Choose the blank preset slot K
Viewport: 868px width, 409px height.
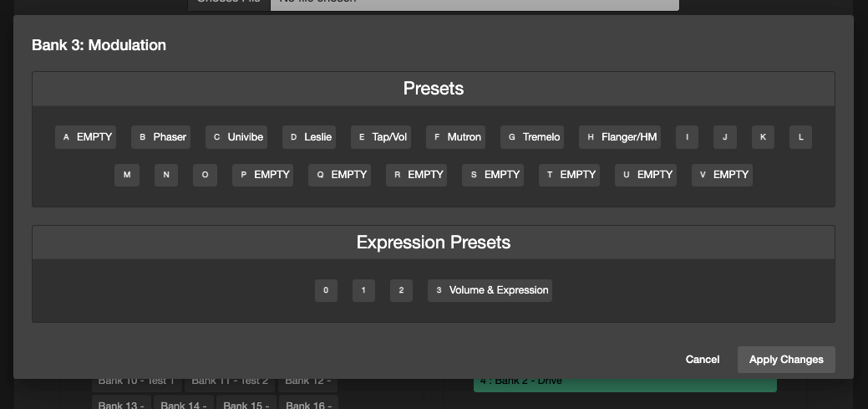tap(763, 137)
